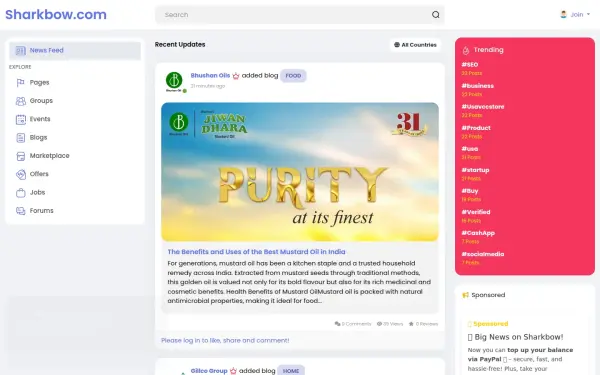
Task: Click the FOOD category tag
Action: point(293,76)
